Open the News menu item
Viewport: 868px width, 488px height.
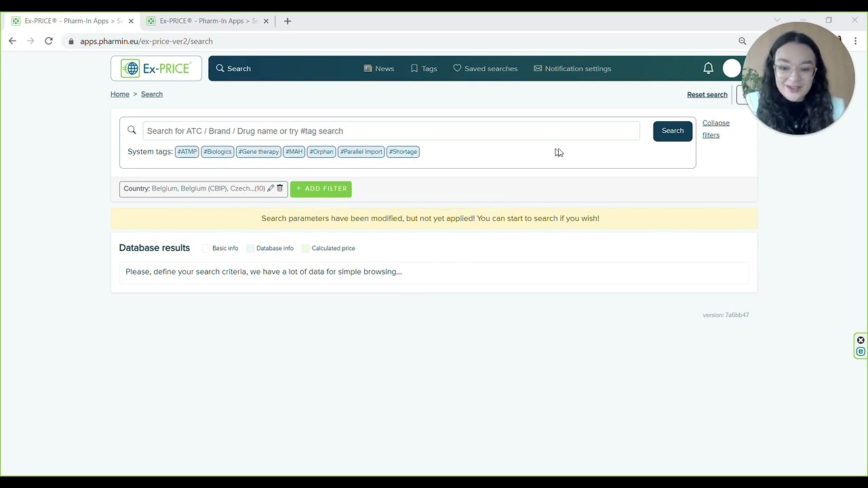378,68
